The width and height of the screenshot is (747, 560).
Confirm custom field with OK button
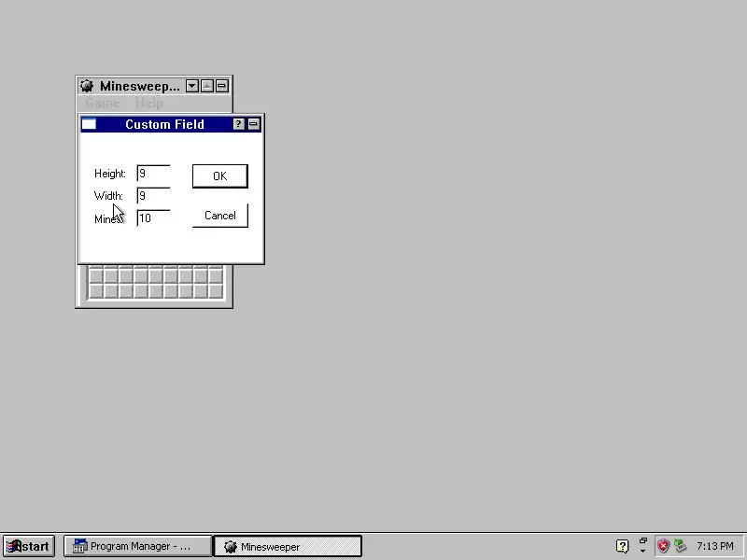pyautogui.click(x=220, y=176)
